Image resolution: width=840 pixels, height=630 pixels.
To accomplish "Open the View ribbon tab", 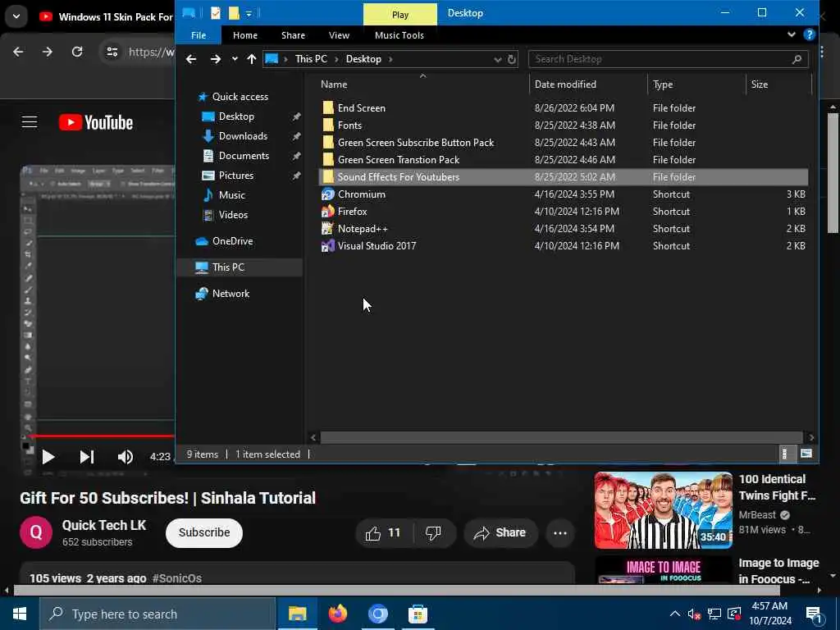I will [339, 35].
